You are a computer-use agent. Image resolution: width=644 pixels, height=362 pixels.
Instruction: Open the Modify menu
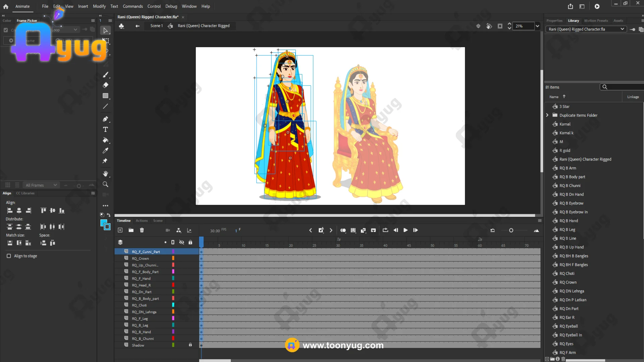tap(99, 6)
